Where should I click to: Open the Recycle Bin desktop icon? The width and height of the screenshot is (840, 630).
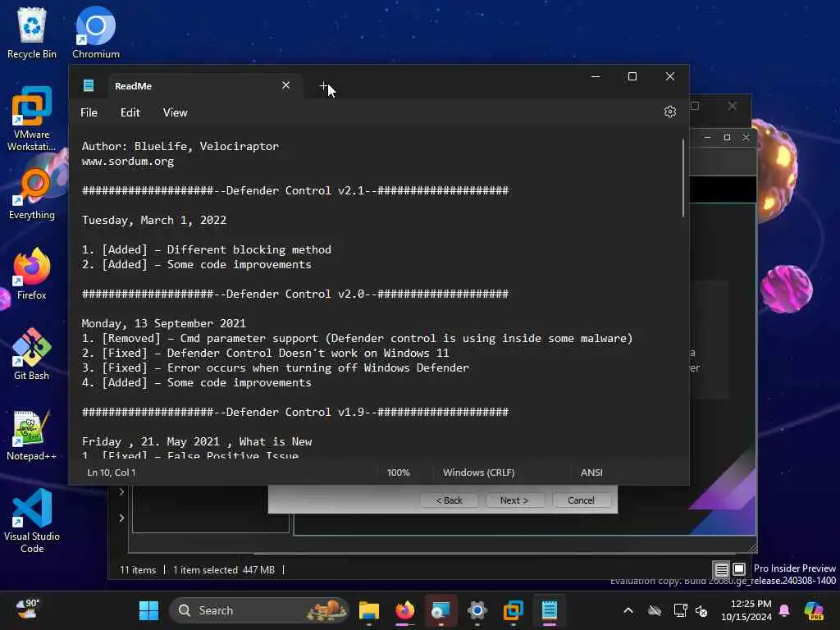coord(32,33)
